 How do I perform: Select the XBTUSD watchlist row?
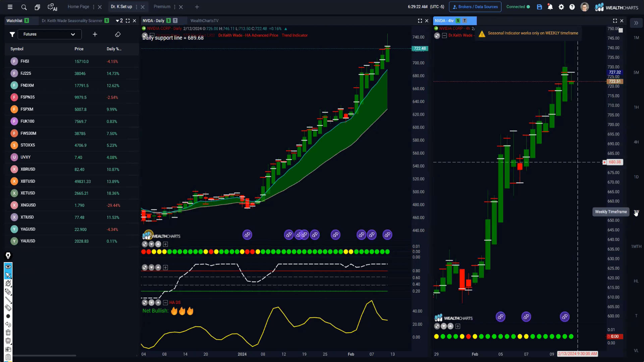coord(72,181)
